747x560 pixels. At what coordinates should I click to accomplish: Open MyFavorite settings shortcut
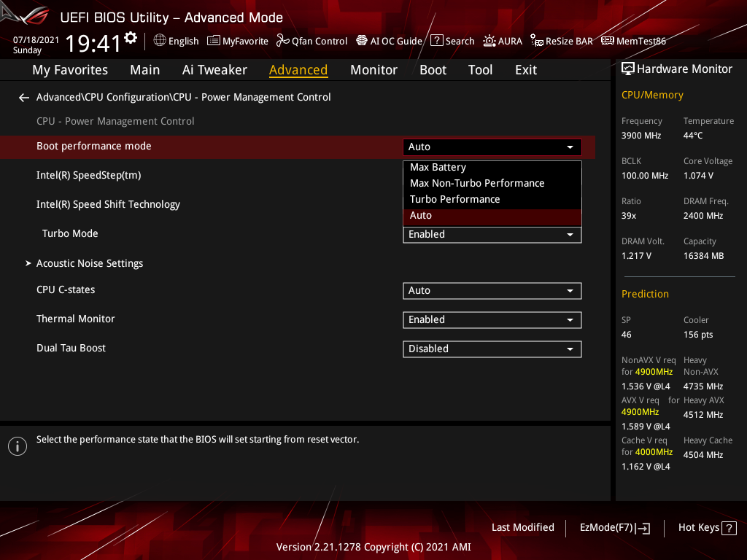pos(237,41)
